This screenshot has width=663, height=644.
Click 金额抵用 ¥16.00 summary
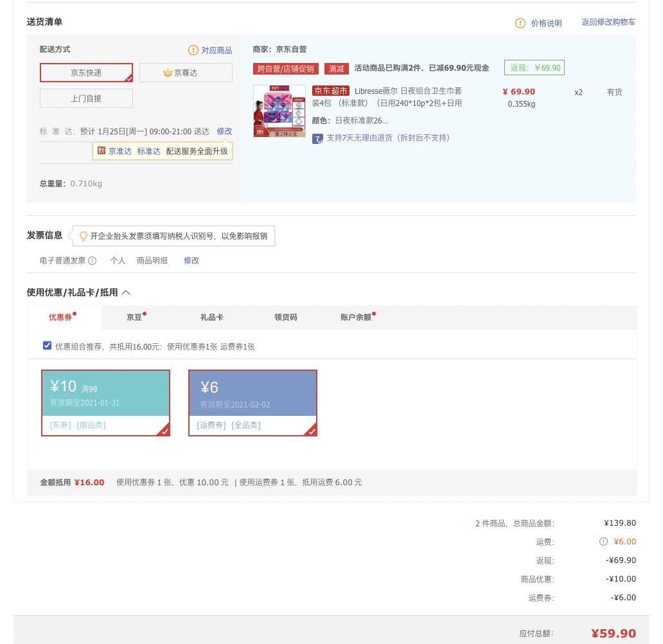point(73,483)
